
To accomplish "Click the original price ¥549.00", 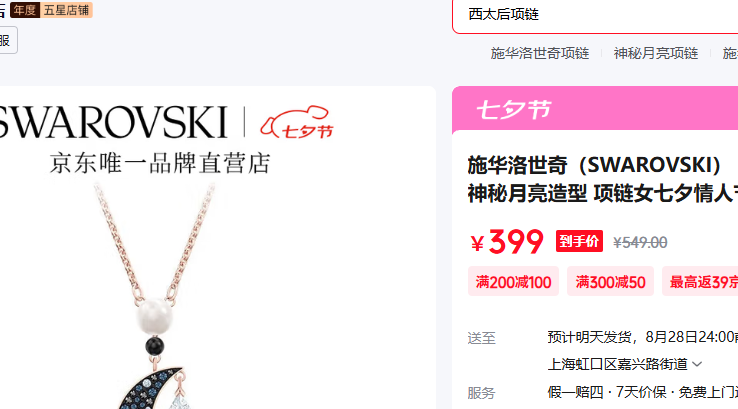I will coord(640,242).
